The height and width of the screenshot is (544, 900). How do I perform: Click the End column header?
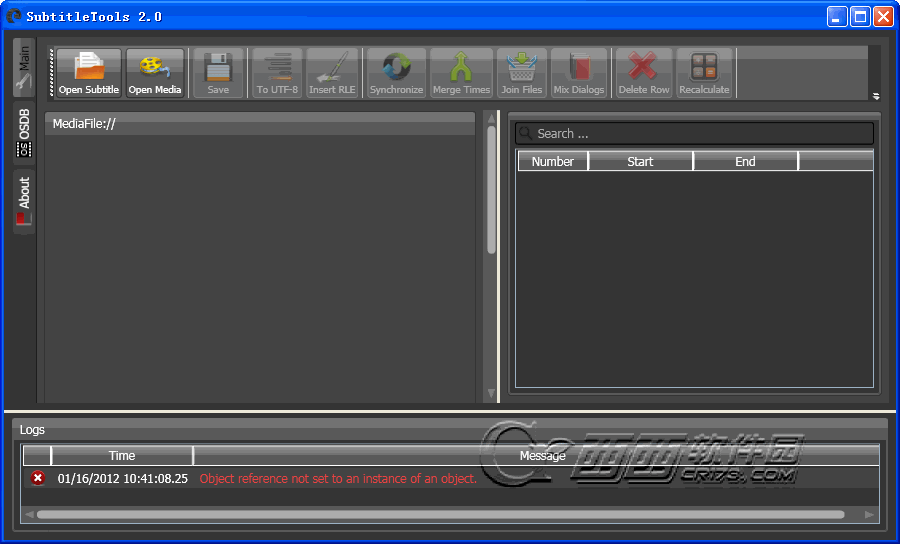745,161
